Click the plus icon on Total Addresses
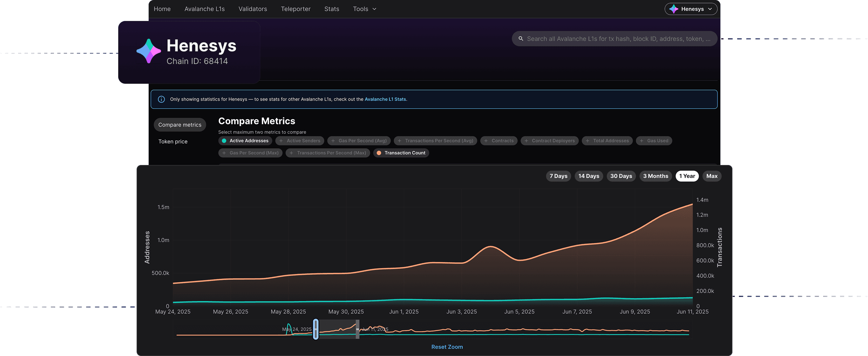 (587, 141)
